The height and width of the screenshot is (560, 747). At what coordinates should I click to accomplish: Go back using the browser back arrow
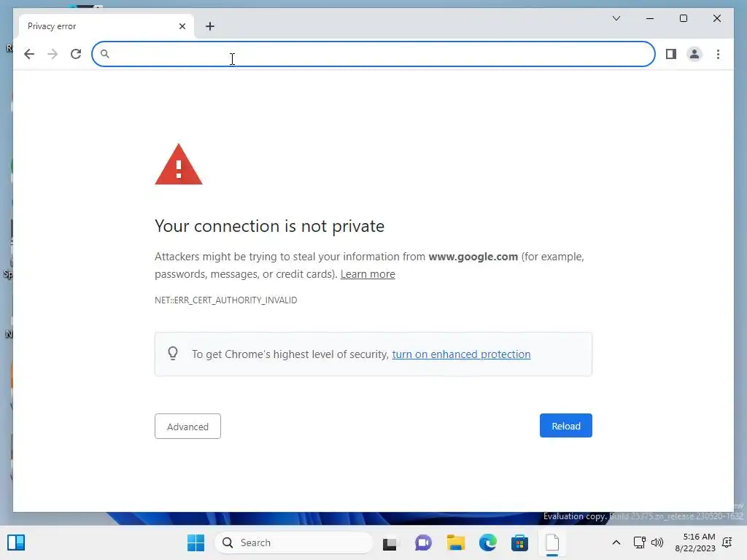29,54
